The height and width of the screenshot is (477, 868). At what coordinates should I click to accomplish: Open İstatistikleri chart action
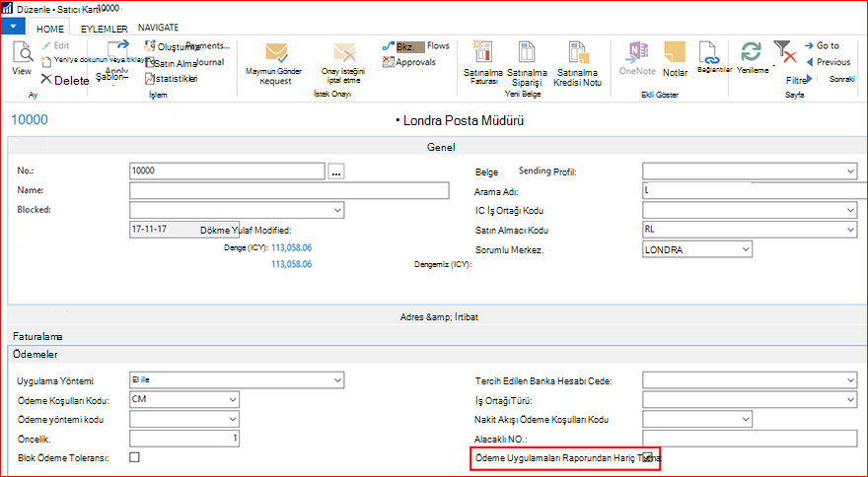[x=149, y=79]
